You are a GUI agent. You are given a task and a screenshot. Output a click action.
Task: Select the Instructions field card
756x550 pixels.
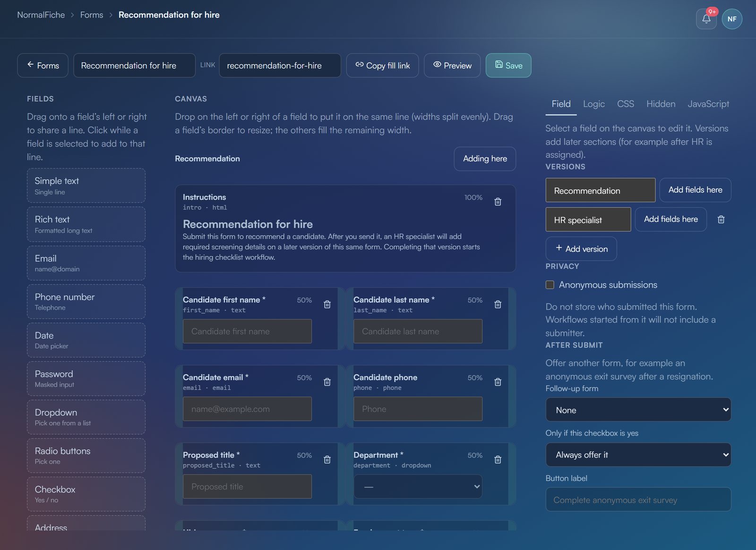tap(345, 228)
